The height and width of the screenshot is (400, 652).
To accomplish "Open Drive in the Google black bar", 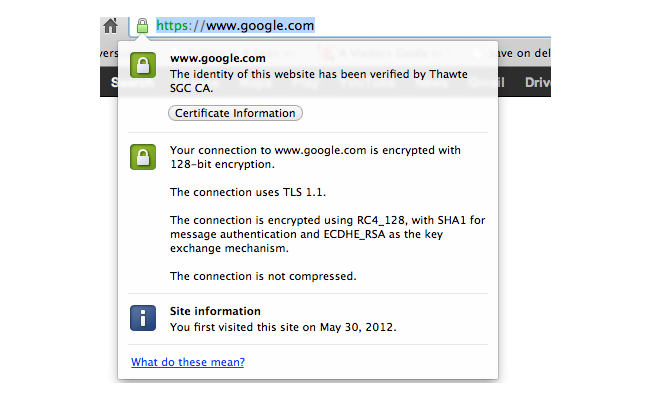I will coord(537,82).
